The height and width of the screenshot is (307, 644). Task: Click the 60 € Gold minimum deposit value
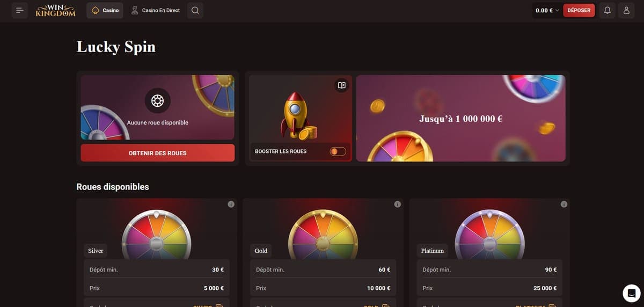coord(384,270)
